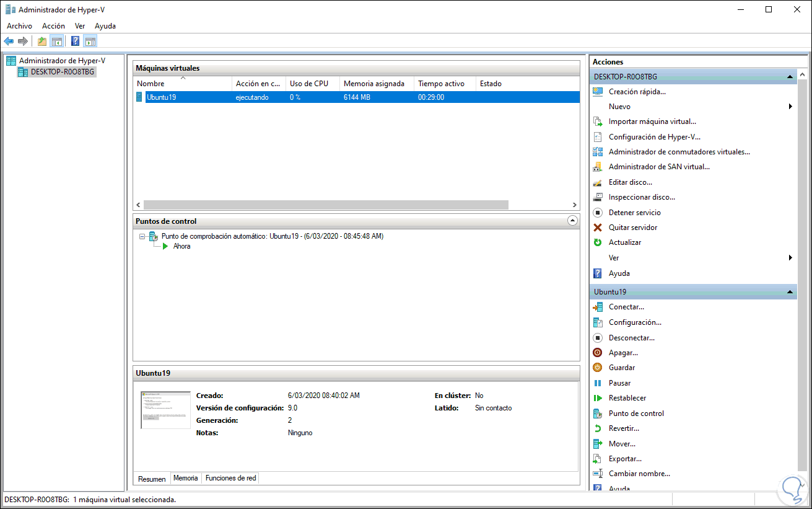812x509 pixels.
Task: Sort by the Tiempo activo column header
Action: pos(444,83)
